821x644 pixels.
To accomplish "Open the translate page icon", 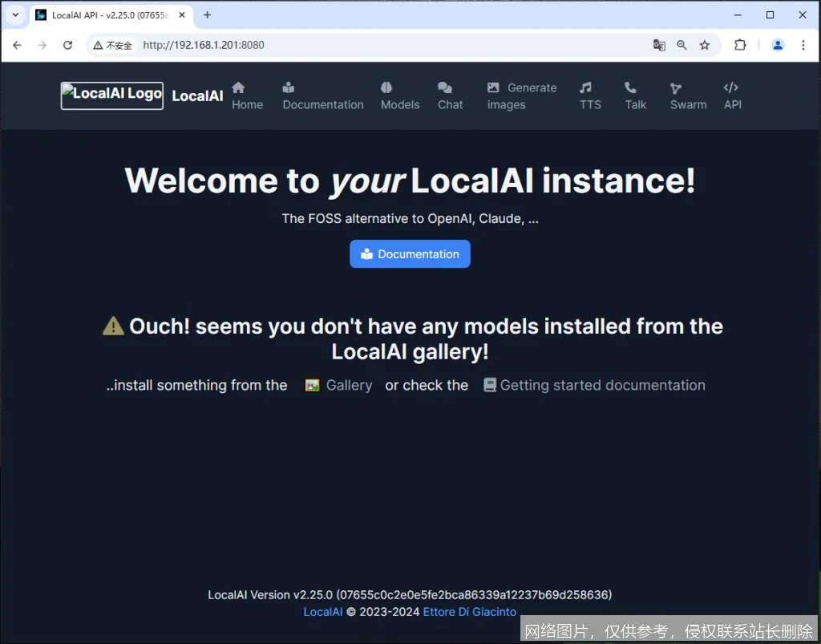I will 659,45.
